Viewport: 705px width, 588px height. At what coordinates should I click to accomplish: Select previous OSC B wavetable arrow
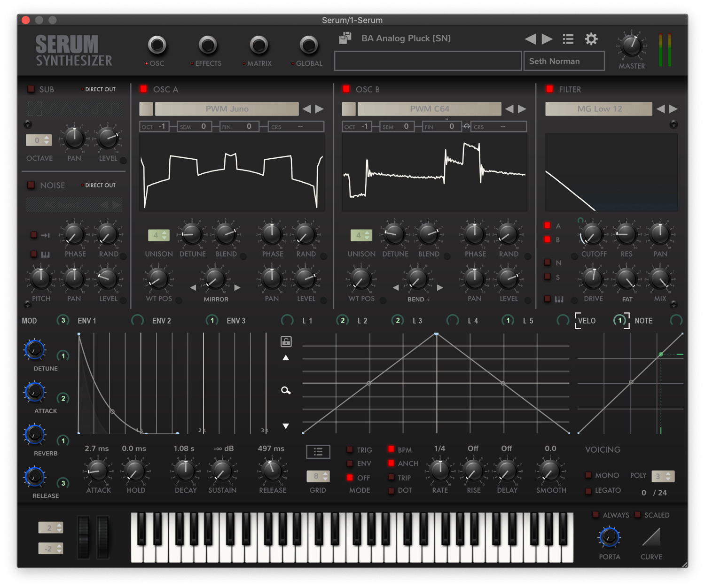coord(509,109)
